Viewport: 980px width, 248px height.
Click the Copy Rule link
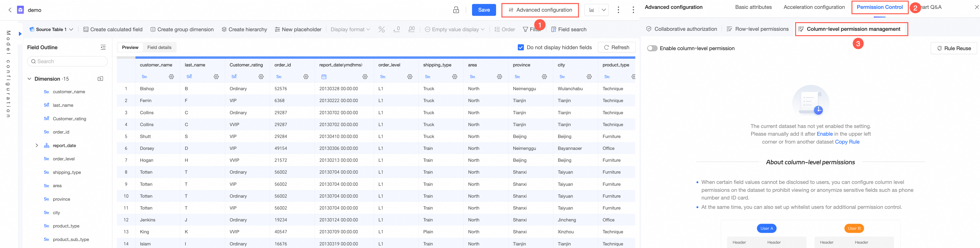pyautogui.click(x=847, y=142)
